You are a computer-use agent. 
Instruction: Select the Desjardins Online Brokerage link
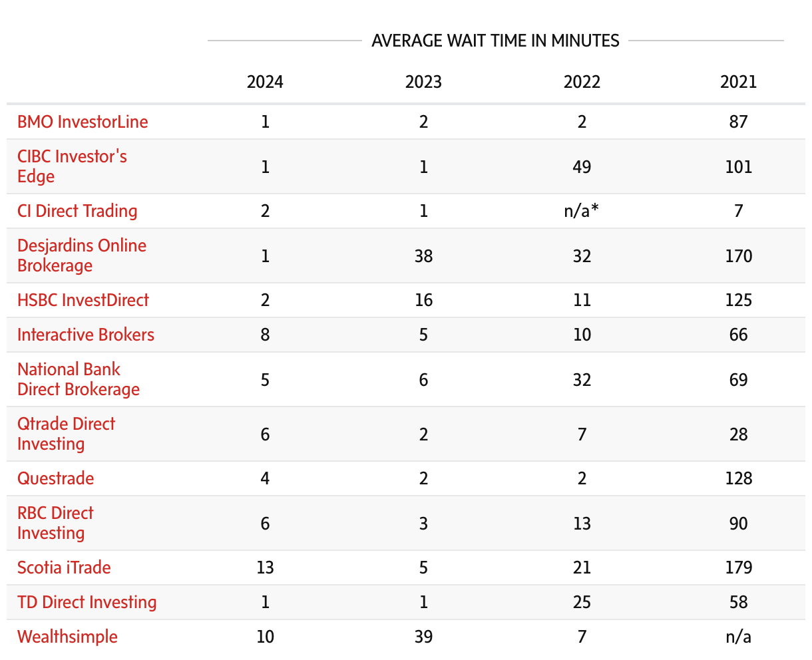point(82,255)
